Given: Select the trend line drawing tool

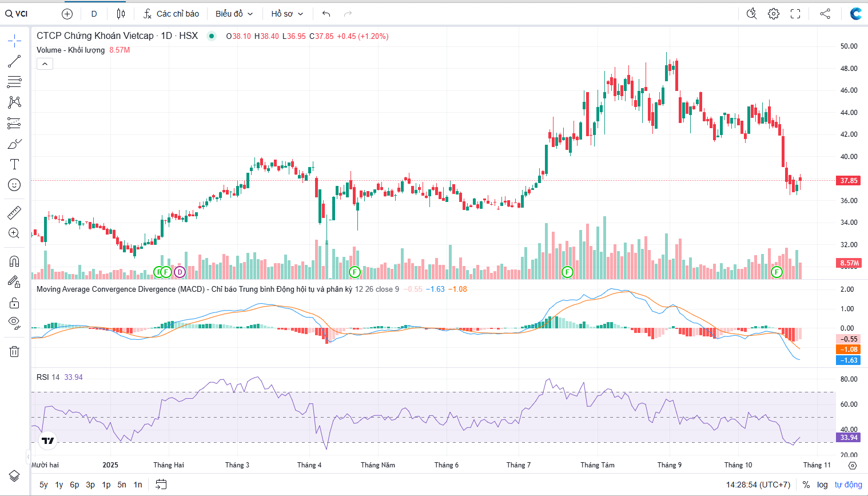Looking at the screenshot, I should pos(14,61).
